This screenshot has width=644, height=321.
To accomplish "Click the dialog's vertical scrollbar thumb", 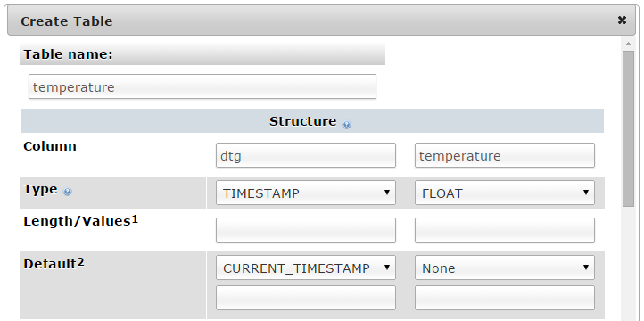I will pos(628,129).
